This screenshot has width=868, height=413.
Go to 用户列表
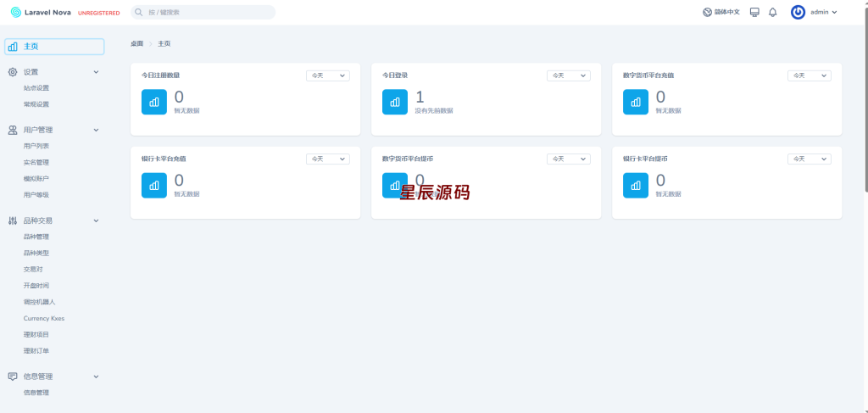pyautogui.click(x=36, y=146)
